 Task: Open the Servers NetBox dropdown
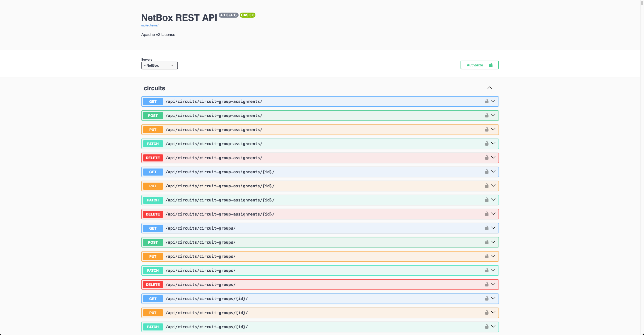(160, 65)
